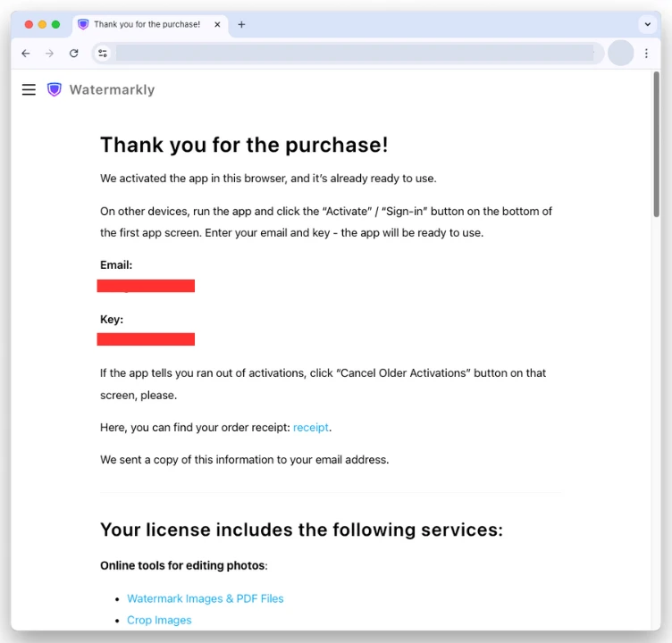This screenshot has height=643, width=672.
Task: Open the Crop Images link
Action: point(159,620)
